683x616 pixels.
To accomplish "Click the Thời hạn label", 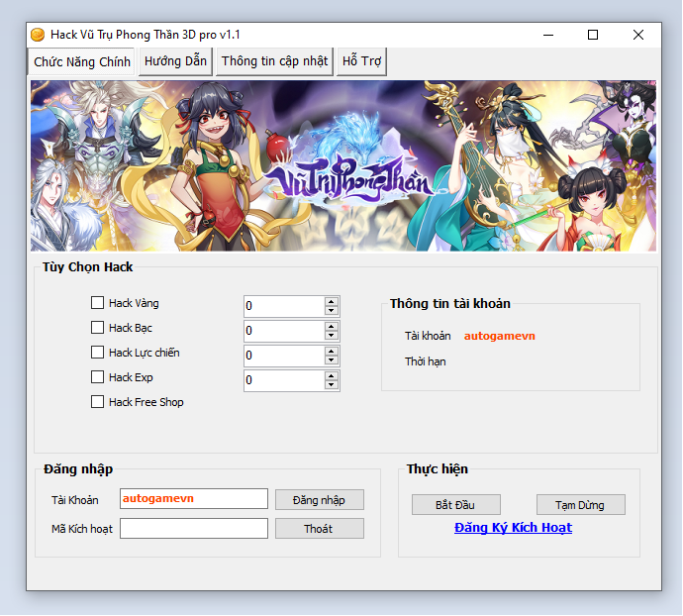I will [x=425, y=361].
